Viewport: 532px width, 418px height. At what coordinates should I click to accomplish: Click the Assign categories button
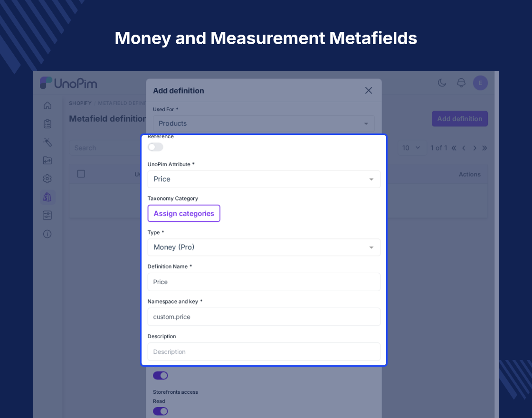point(184,213)
